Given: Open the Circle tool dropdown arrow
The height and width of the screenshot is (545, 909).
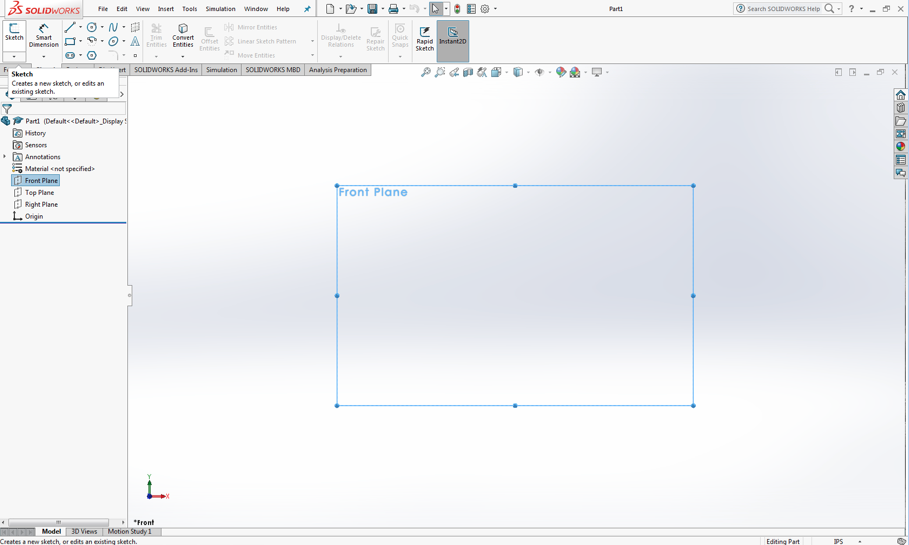Looking at the screenshot, I should 102,27.
